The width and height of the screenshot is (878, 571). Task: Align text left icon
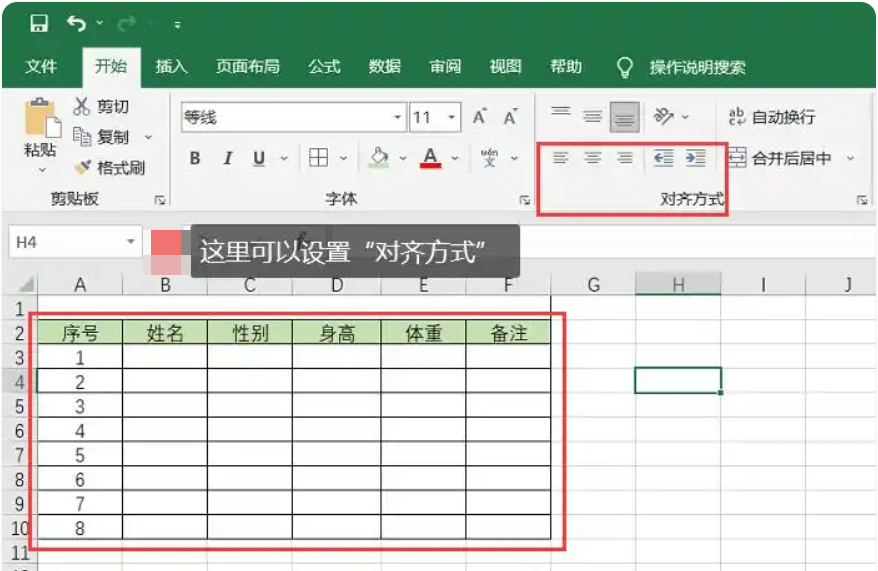(561, 158)
